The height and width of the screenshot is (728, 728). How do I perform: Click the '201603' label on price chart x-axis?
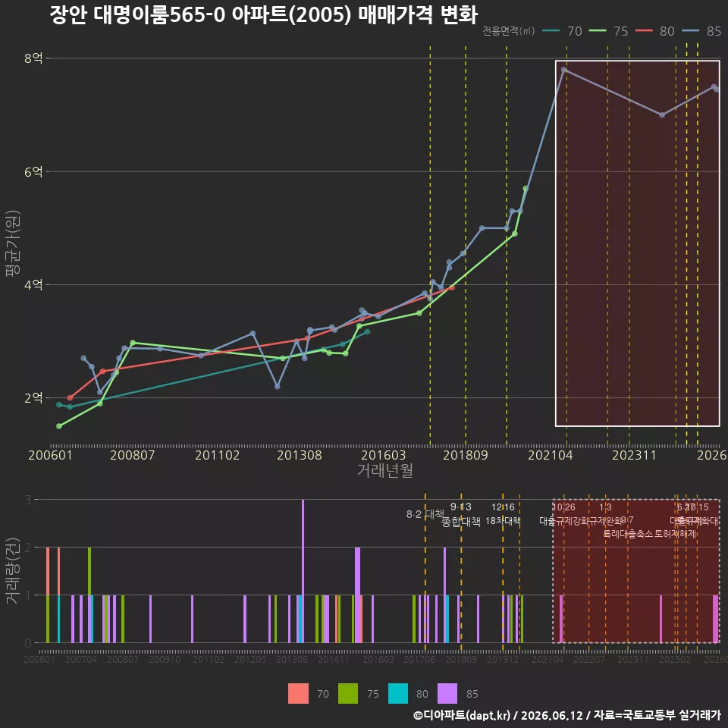[x=384, y=455]
